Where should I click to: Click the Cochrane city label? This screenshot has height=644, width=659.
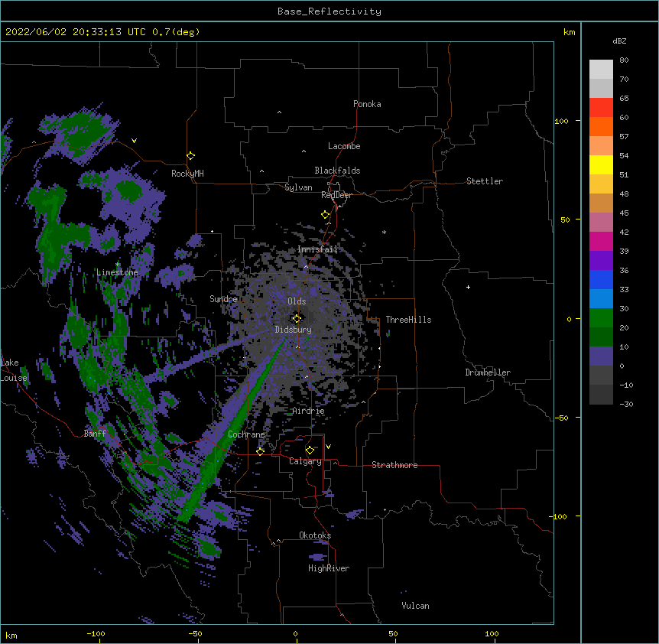pos(246,434)
